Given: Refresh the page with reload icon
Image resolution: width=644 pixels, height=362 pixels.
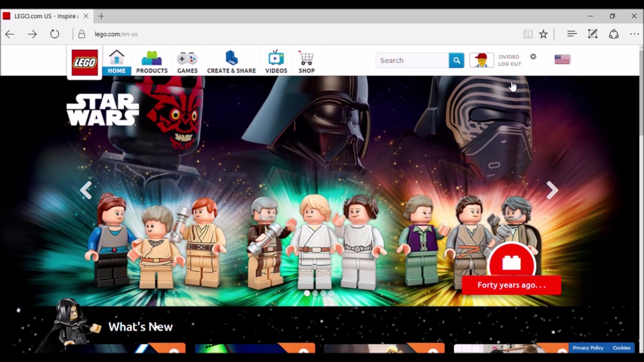Looking at the screenshot, I should click(54, 34).
